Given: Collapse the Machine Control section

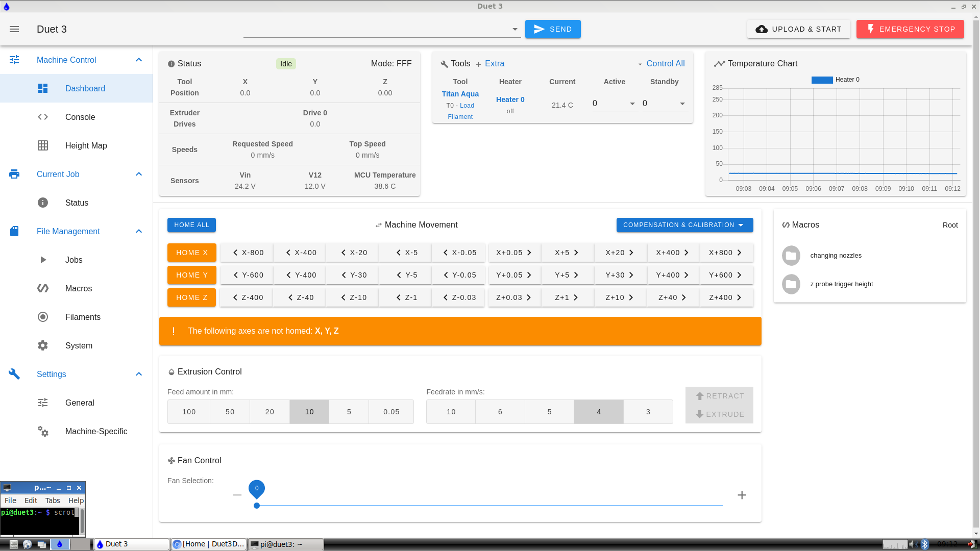Looking at the screenshot, I should coord(139,60).
